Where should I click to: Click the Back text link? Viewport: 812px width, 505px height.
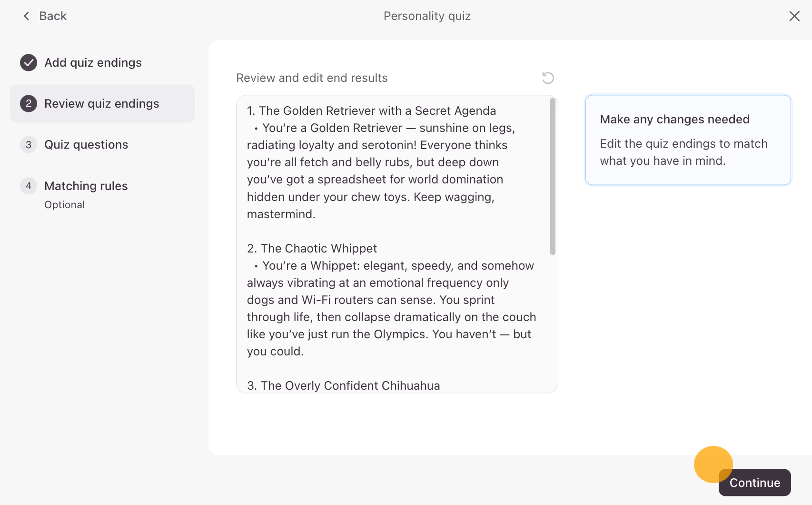(53, 16)
